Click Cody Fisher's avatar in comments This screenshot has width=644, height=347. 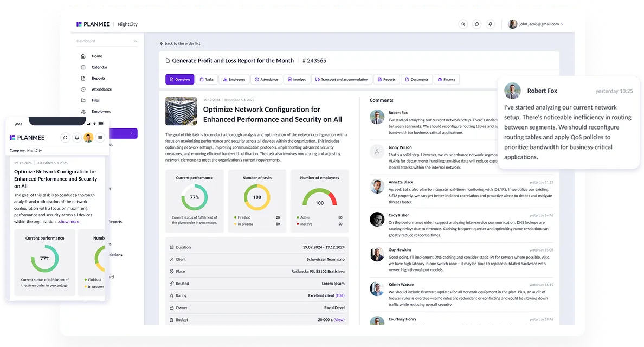[377, 220]
